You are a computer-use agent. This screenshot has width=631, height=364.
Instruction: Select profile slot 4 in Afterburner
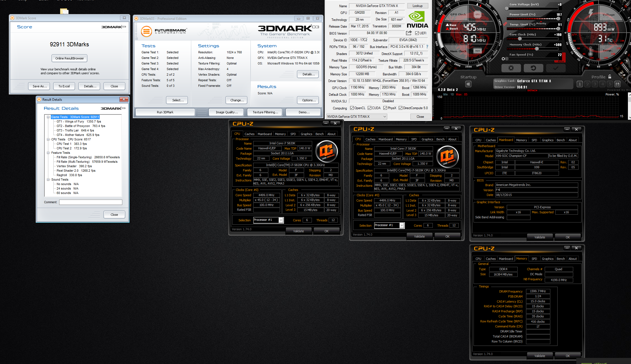click(x=602, y=84)
